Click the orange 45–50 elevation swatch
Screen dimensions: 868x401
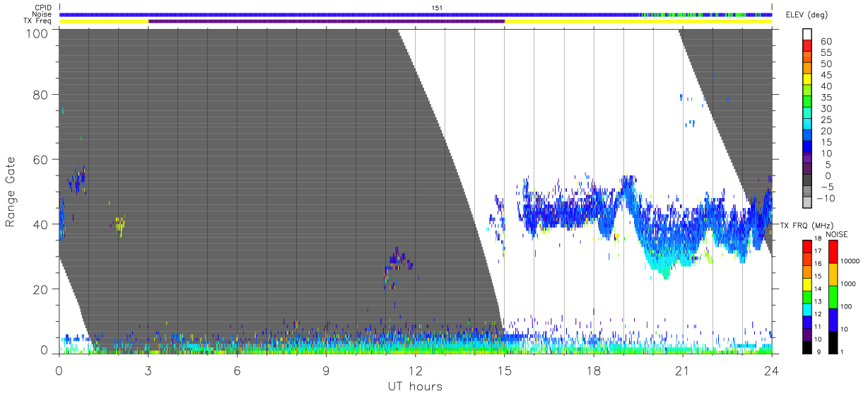point(808,69)
